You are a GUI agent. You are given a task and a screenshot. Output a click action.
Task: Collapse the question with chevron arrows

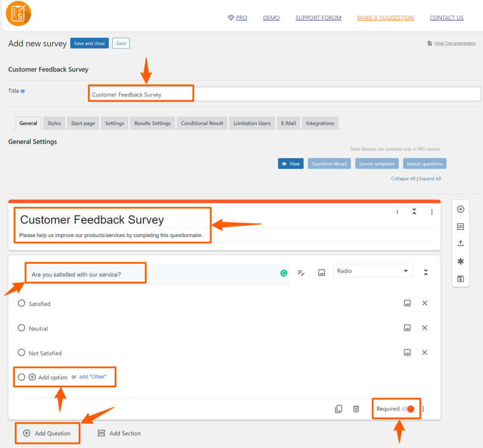[x=426, y=272]
